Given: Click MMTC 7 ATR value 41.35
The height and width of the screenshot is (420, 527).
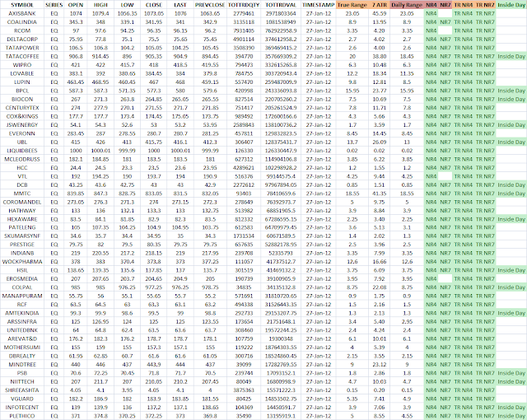Looking at the screenshot, I should pyautogui.click(x=380, y=194).
